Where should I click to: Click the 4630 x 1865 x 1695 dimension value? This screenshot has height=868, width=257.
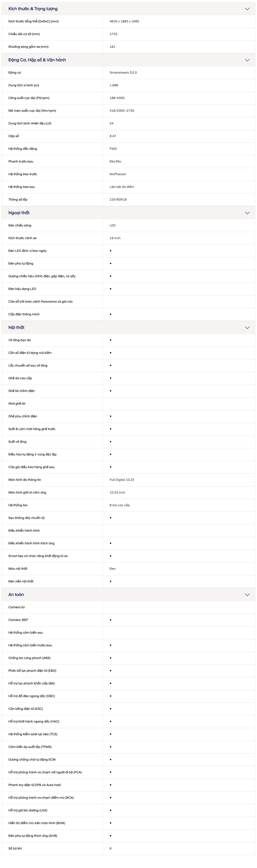(124, 22)
